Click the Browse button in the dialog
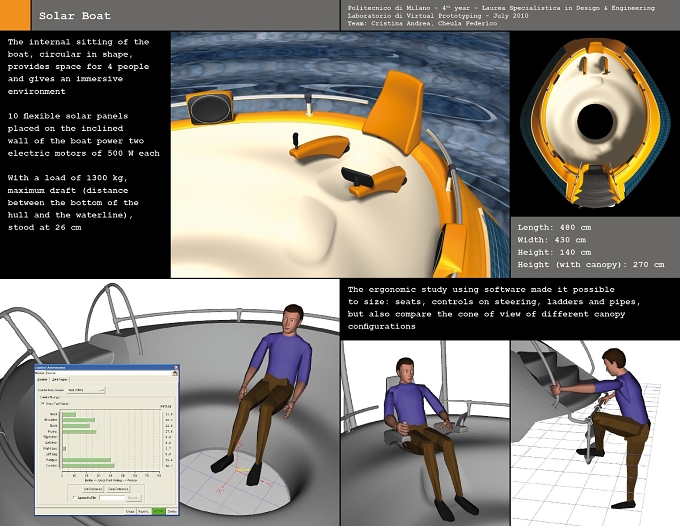The image size is (680, 526). coord(134,498)
